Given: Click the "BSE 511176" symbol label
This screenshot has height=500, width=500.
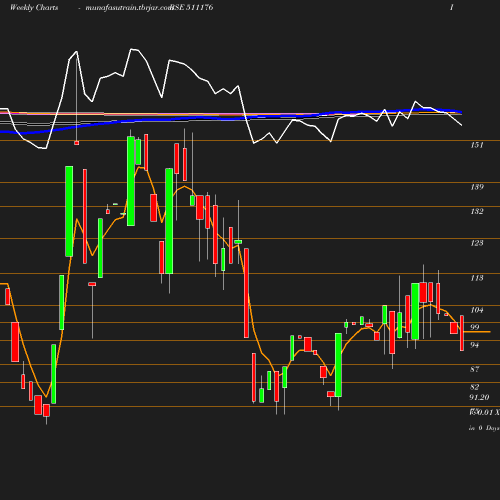Looking at the screenshot, I should [192, 7].
